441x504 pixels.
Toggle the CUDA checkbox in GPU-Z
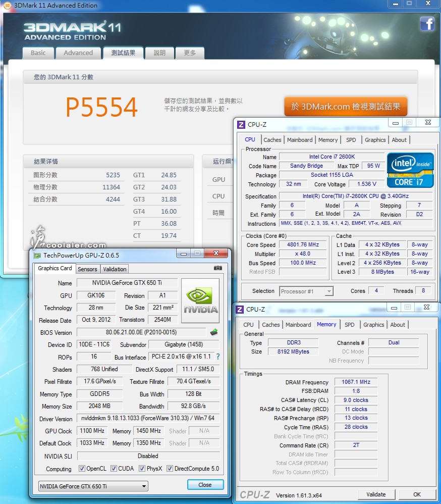(x=114, y=468)
